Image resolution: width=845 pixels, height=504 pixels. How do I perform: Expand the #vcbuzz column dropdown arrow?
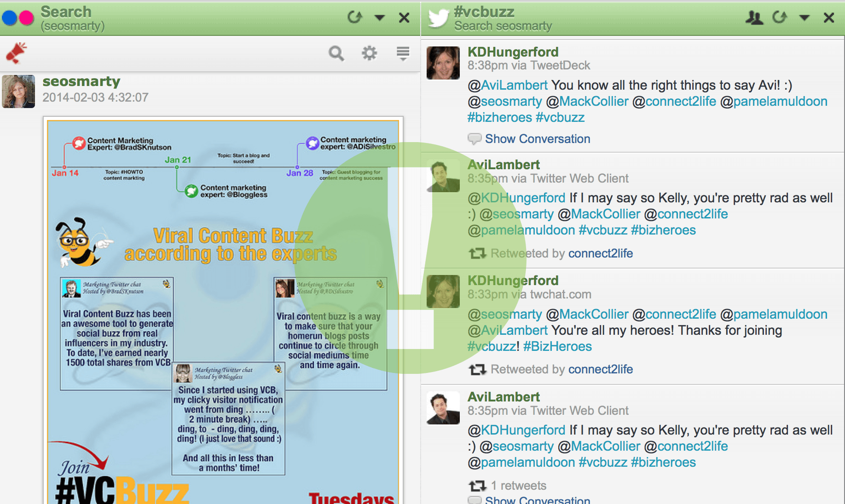click(x=804, y=18)
